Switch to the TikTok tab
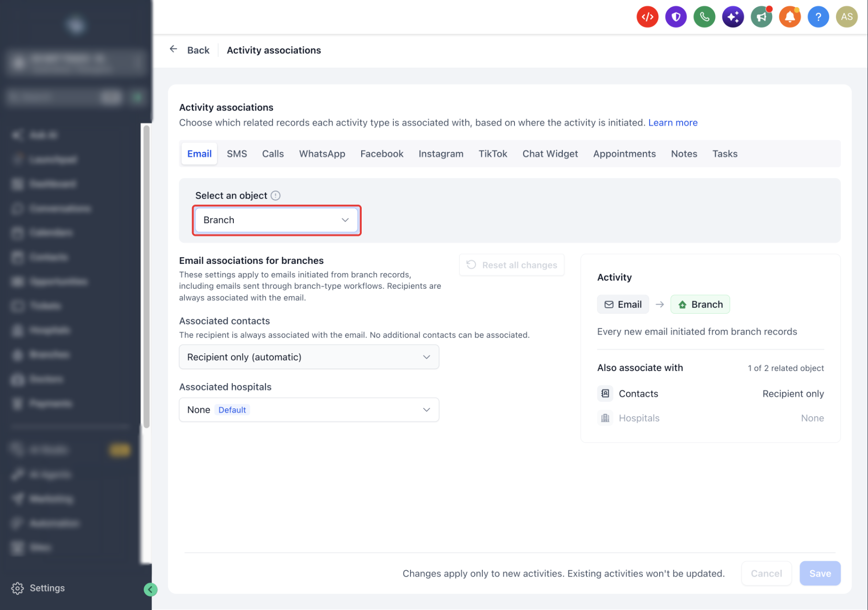Image resolution: width=868 pixels, height=610 pixels. click(492, 154)
